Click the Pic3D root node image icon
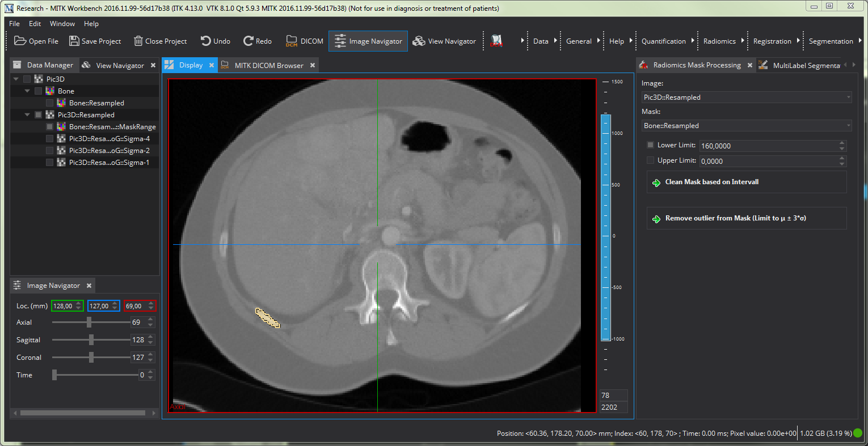This screenshot has width=868, height=446. coord(39,79)
